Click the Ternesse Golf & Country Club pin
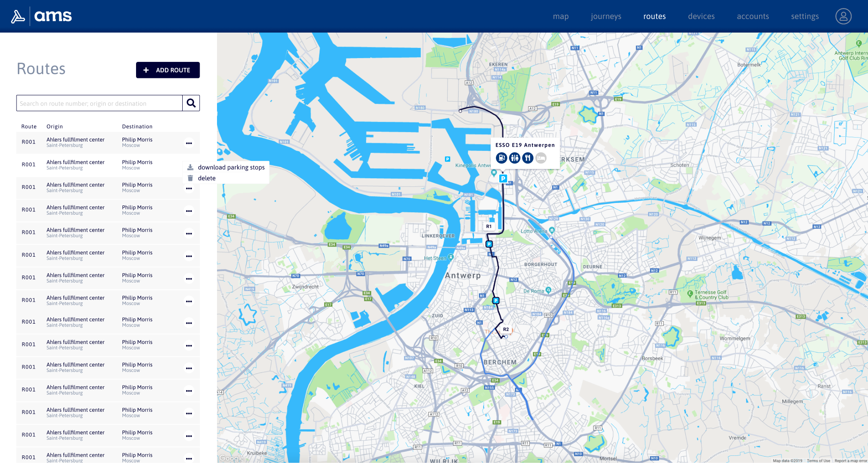The image size is (868, 463). point(690,293)
